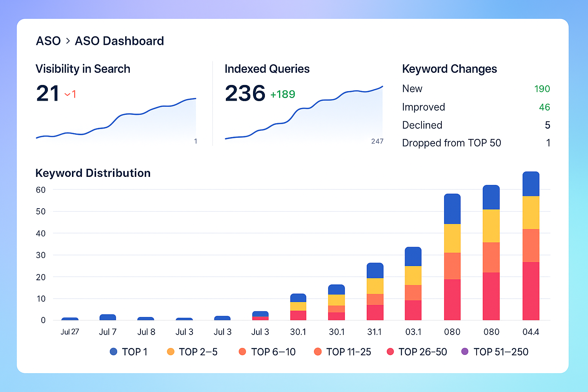Click the small bar above Jul 7

click(108, 317)
